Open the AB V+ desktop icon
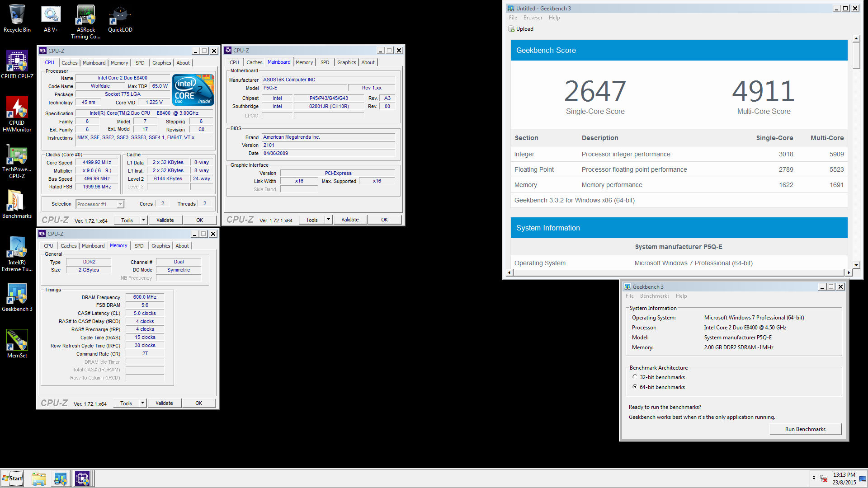Viewport: 868px width, 488px height. [x=51, y=19]
